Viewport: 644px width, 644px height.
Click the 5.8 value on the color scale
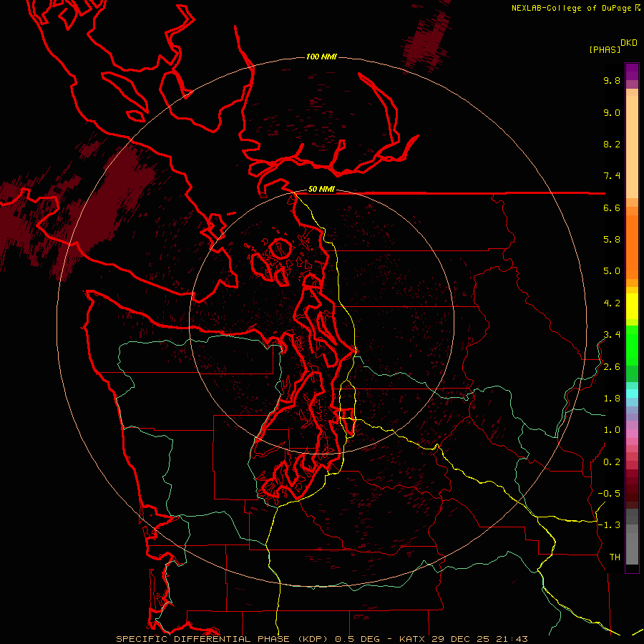point(612,240)
